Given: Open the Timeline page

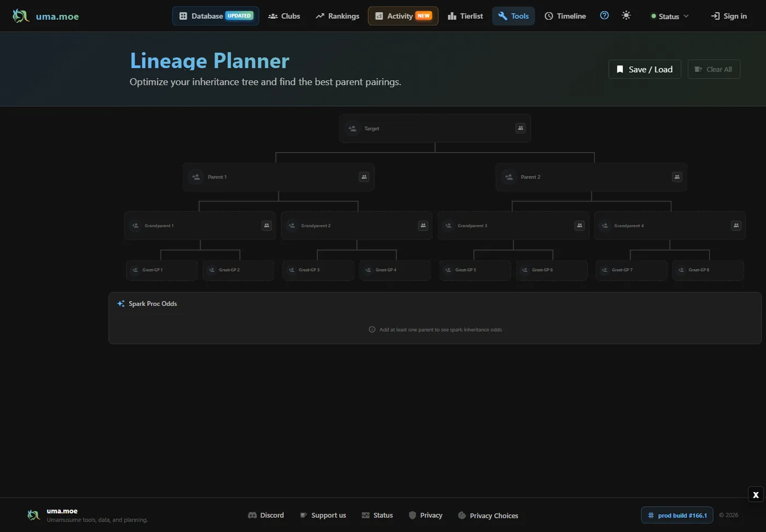Looking at the screenshot, I should (565, 16).
